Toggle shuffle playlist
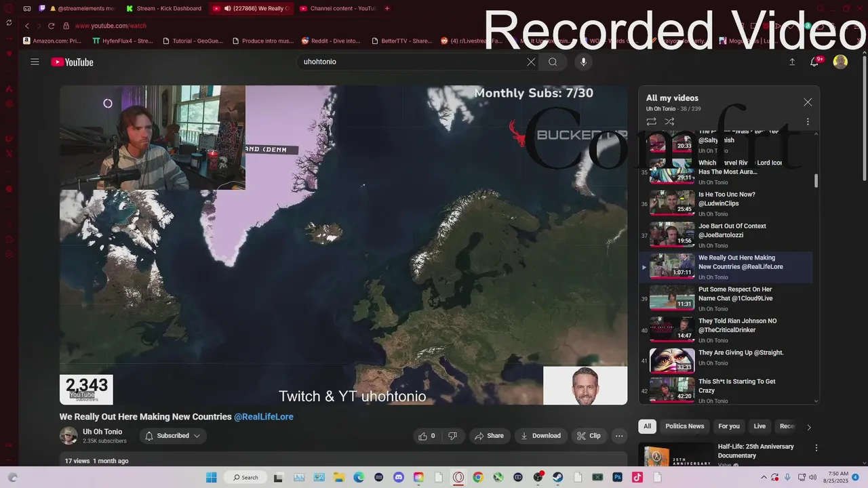The image size is (868, 488). tap(669, 121)
